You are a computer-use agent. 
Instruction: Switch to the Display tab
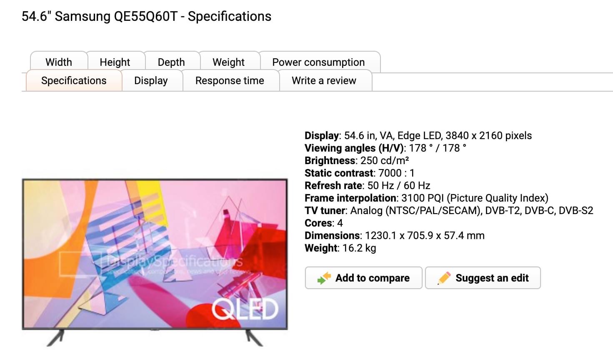click(151, 80)
